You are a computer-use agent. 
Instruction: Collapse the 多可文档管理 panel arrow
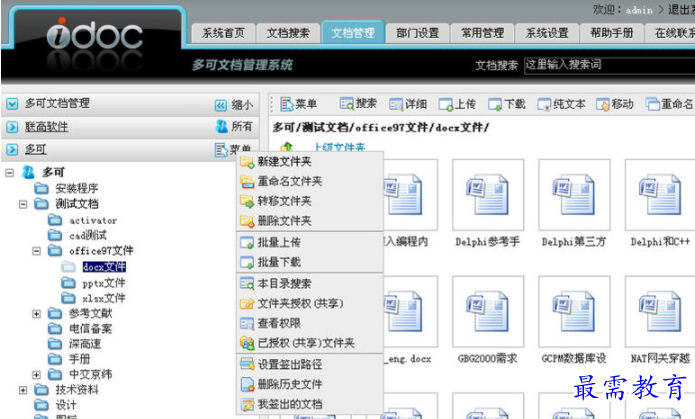tap(12, 104)
